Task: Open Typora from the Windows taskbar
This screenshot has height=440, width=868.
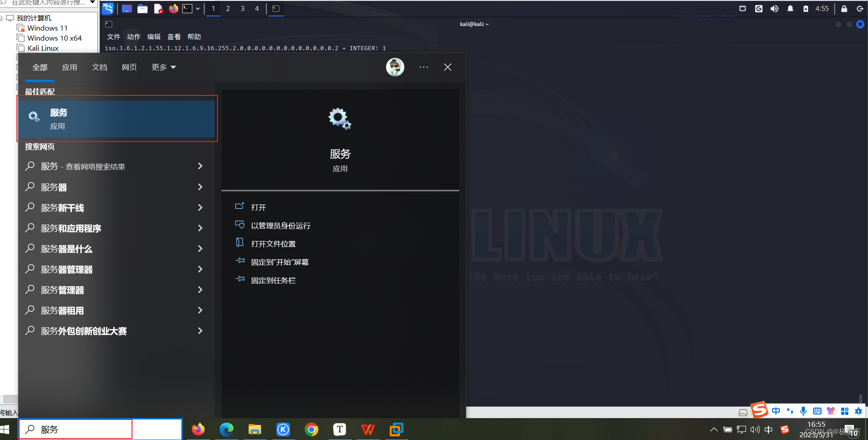Action: tap(339, 429)
